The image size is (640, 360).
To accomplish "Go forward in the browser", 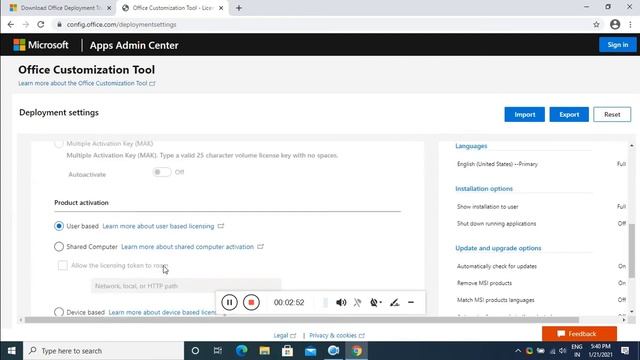I will (x=26, y=24).
